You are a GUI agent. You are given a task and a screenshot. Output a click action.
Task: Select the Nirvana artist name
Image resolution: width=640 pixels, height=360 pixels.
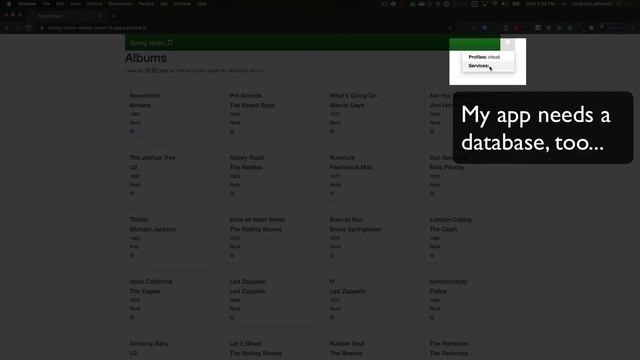click(140, 105)
